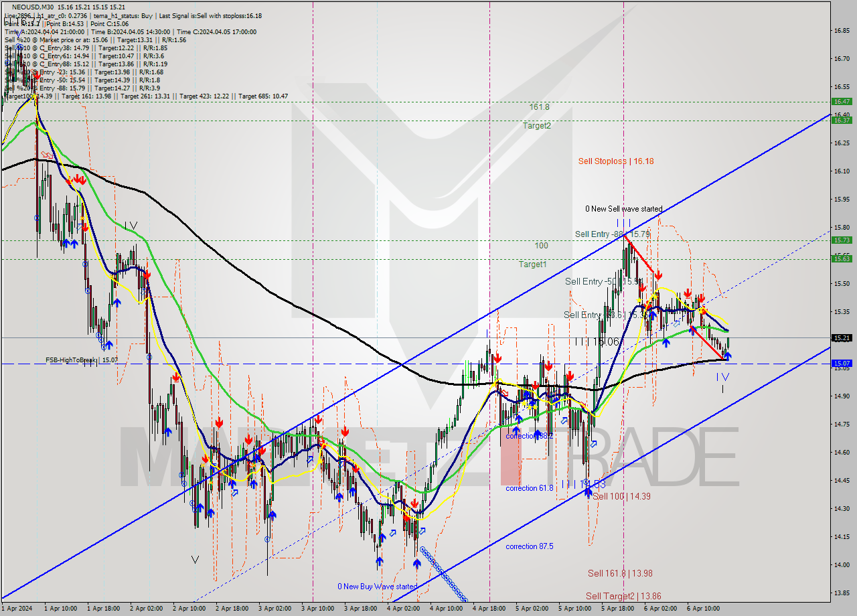Click the 'Target 685: 10.47' header text
Viewport: 857px width, 616px height.
coord(263,96)
